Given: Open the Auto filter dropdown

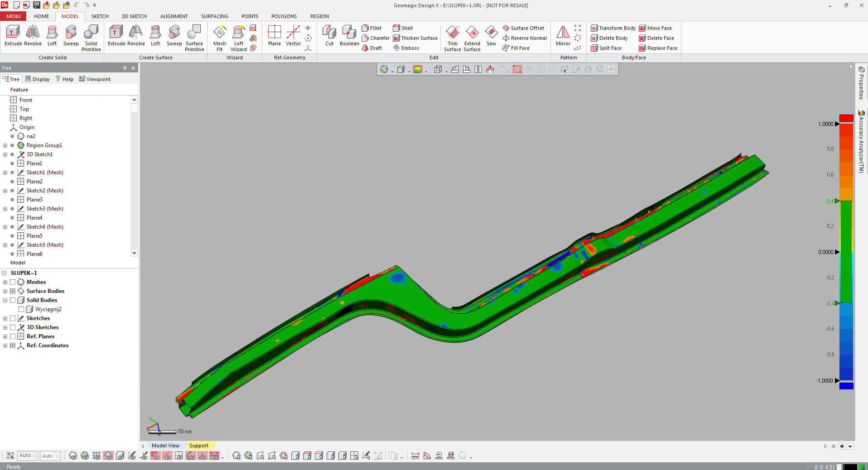Looking at the screenshot, I should [34, 456].
